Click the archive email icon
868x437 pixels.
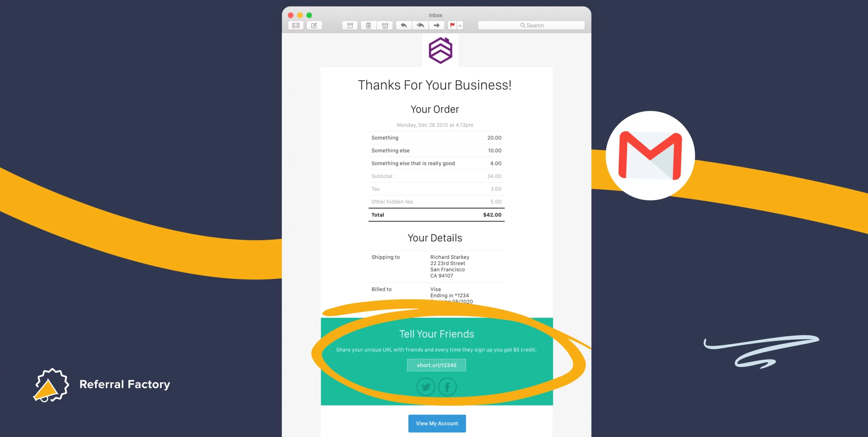pos(349,26)
